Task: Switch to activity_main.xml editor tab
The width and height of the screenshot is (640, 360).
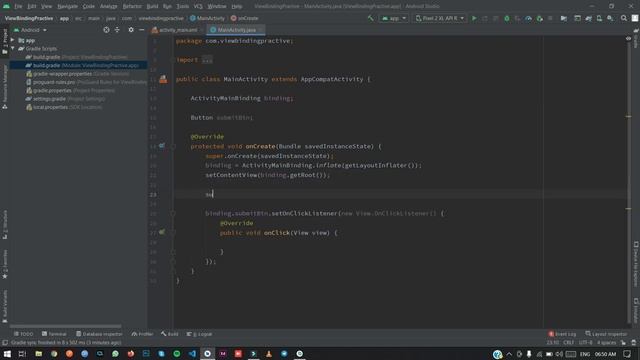Action: tap(176, 30)
